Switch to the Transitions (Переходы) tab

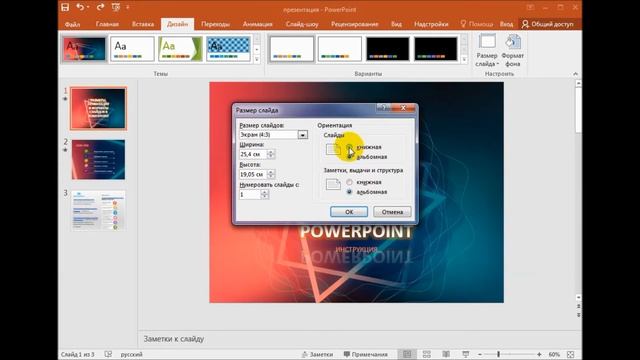[215, 24]
